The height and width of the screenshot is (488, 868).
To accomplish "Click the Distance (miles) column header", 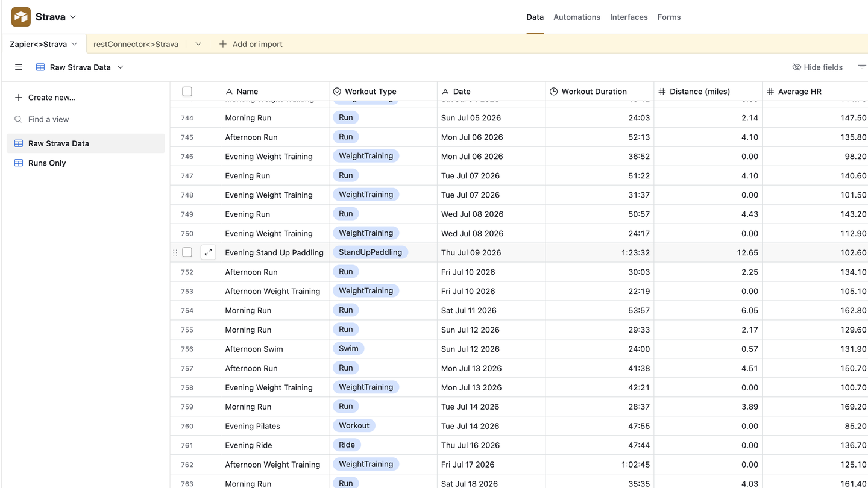I will pos(708,92).
